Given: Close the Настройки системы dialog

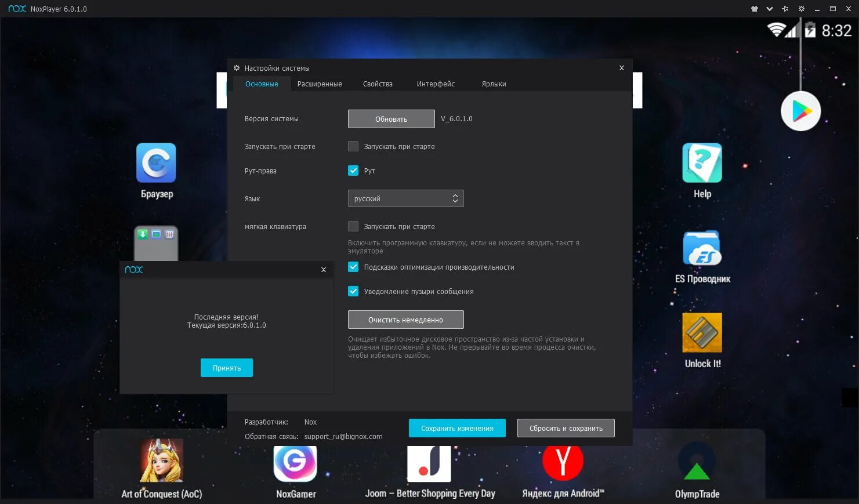Looking at the screenshot, I should coord(622,68).
